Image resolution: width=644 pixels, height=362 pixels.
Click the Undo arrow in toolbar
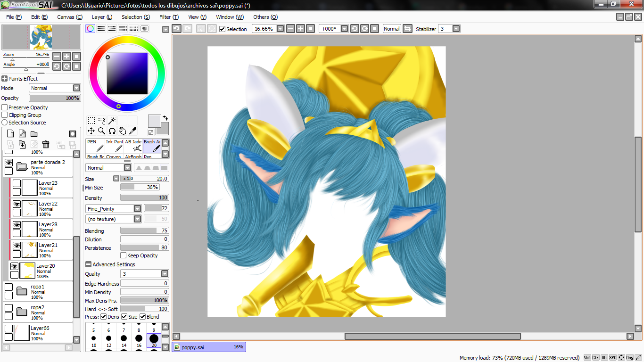coord(176,29)
